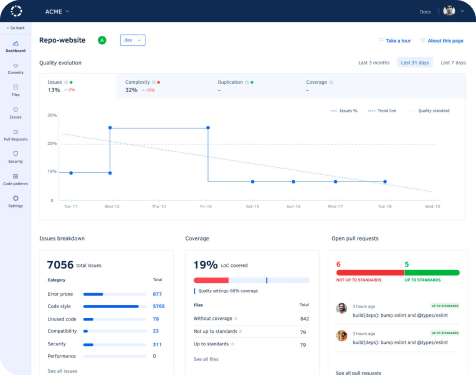
Task: Click About this page link
Action: pyautogui.click(x=445, y=41)
